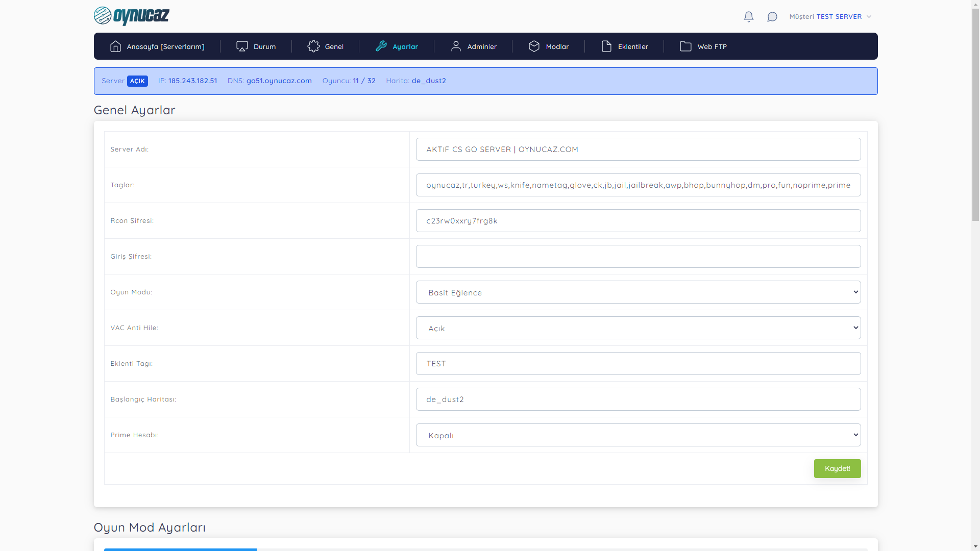The width and height of the screenshot is (980, 551).
Task: Click the Giriş Şifresi empty field
Action: (638, 257)
